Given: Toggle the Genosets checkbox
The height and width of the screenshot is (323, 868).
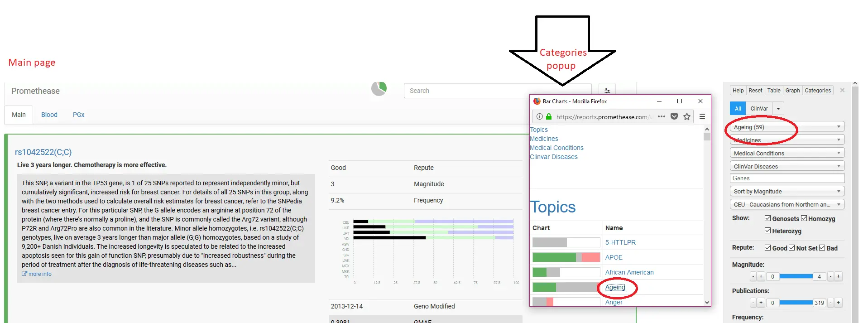Looking at the screenshot, I should pos(767,218).
